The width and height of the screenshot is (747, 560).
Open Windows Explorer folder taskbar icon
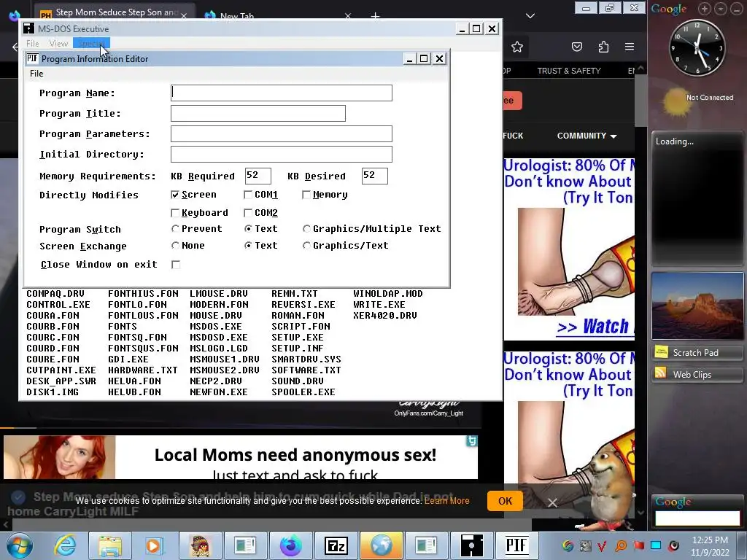(110, 545)
